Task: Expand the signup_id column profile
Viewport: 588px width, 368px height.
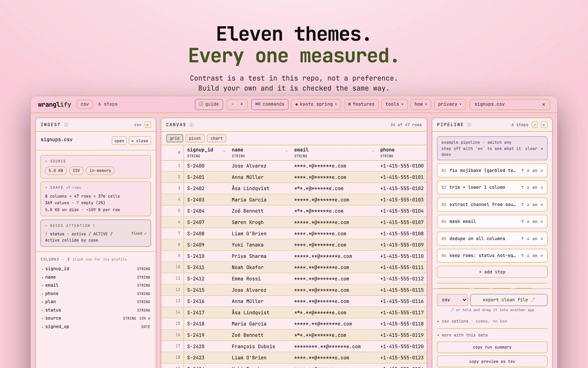Action: tap(96, 269)
